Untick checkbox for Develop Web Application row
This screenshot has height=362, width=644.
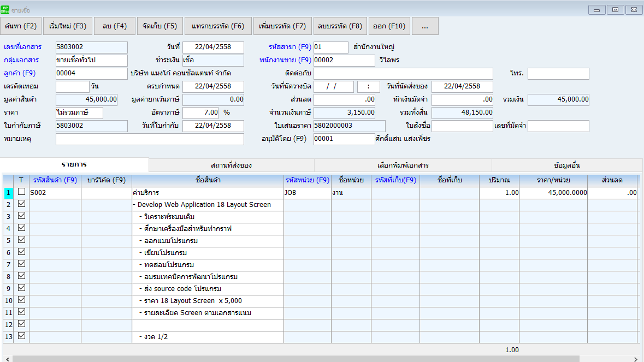pyautogui.click(x=21, y=204)
